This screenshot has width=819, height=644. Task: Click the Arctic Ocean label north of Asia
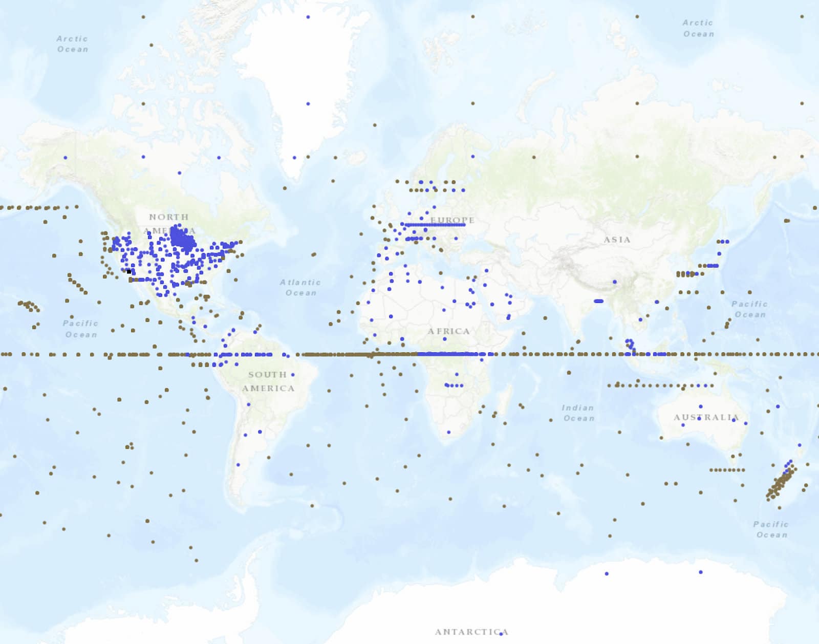click(x=698, y=28)
